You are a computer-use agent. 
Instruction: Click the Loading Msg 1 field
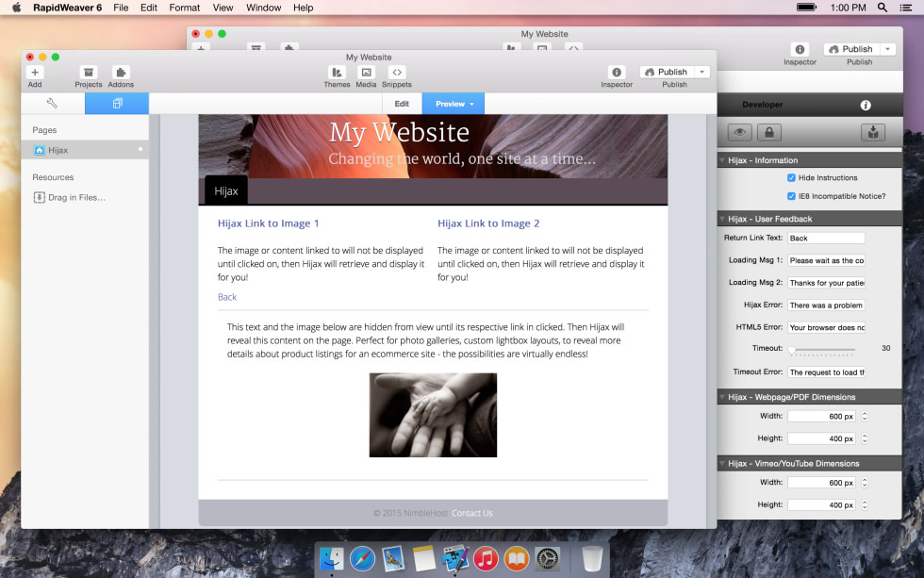pos(826,260)
